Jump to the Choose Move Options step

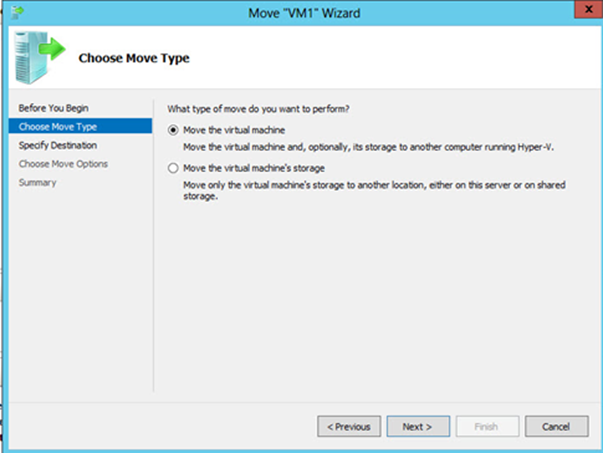point(63,164)
